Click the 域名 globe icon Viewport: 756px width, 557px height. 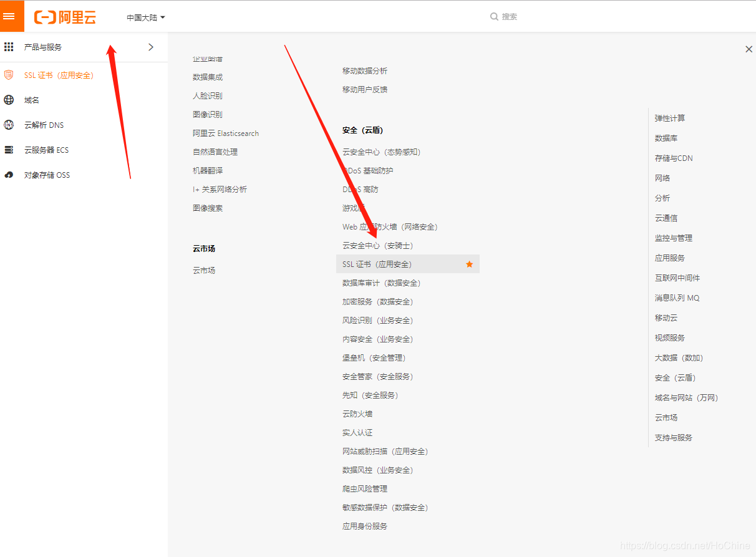tap(9, 100)
